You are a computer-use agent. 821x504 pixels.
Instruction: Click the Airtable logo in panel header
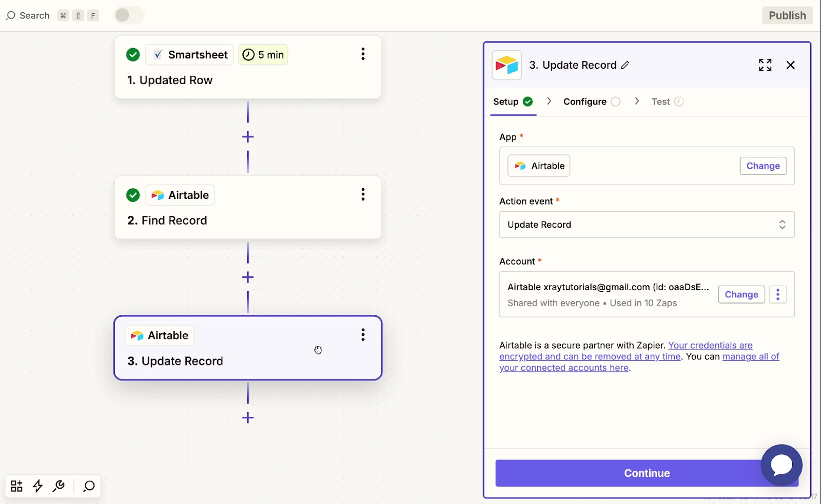click(507, 65)
